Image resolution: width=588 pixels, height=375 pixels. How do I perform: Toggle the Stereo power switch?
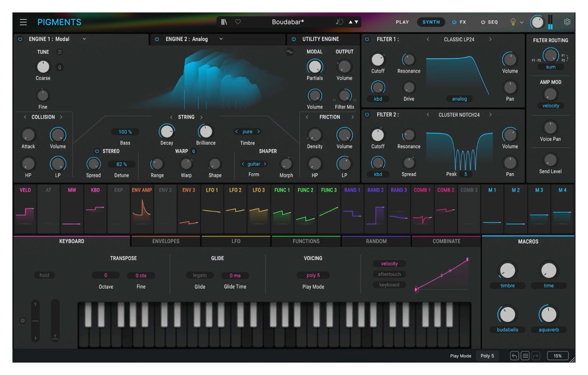pyautogui.click(x=97, y=151)
